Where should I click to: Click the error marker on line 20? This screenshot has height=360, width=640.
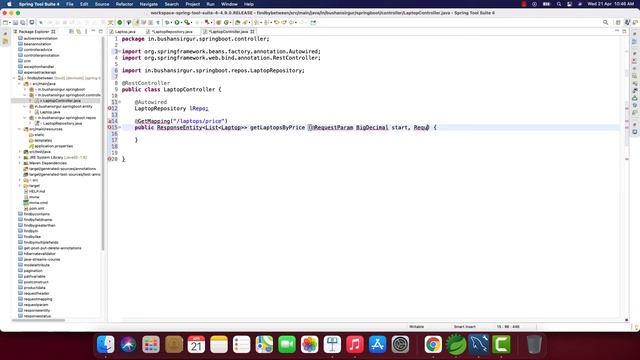tap(109, 159)
